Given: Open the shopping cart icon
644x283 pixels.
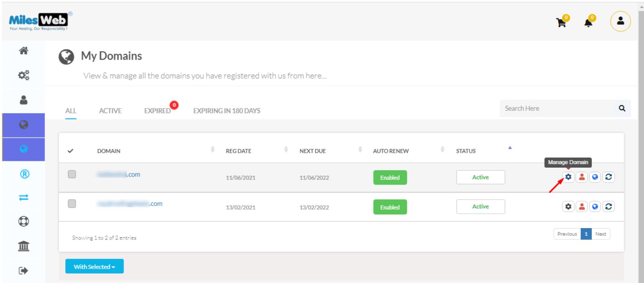Looking at the screenshot, I should [x=561, y=22].
